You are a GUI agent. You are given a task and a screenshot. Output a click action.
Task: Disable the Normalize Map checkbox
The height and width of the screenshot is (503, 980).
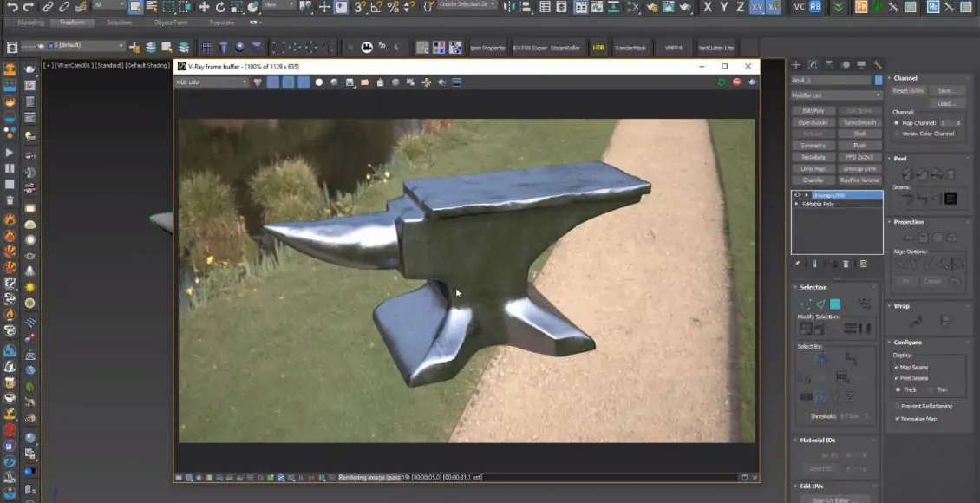897,419
